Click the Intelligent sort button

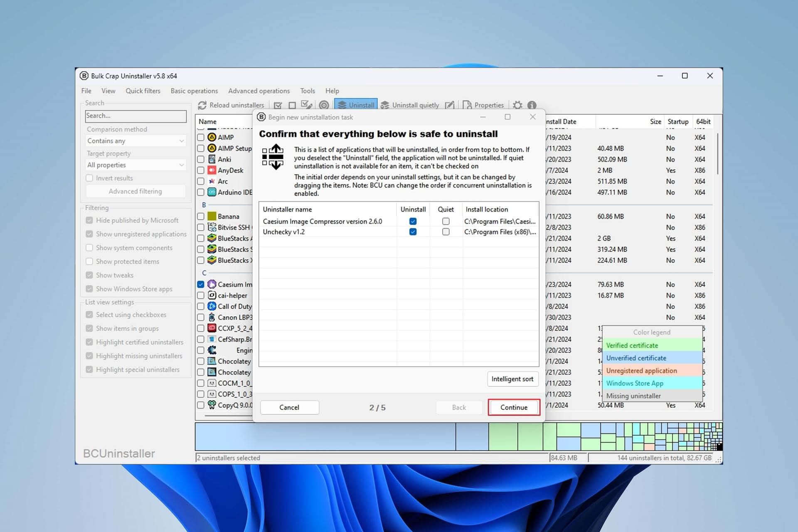512,379
